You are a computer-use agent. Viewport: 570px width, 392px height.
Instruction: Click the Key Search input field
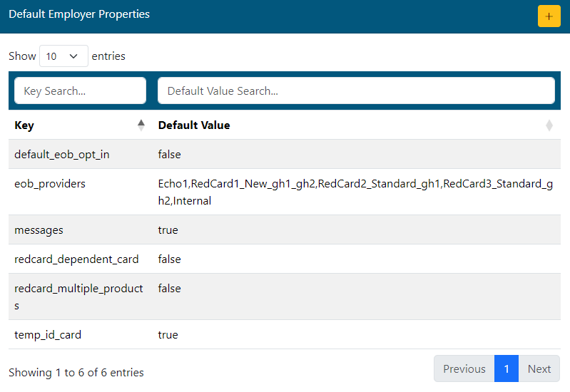(80, 91)
